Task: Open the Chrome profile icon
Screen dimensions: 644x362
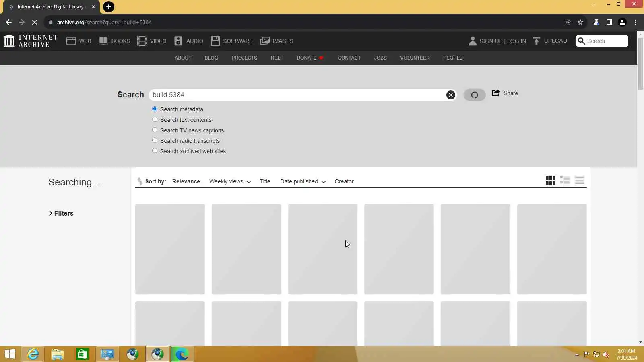Action: coord(622,22)
